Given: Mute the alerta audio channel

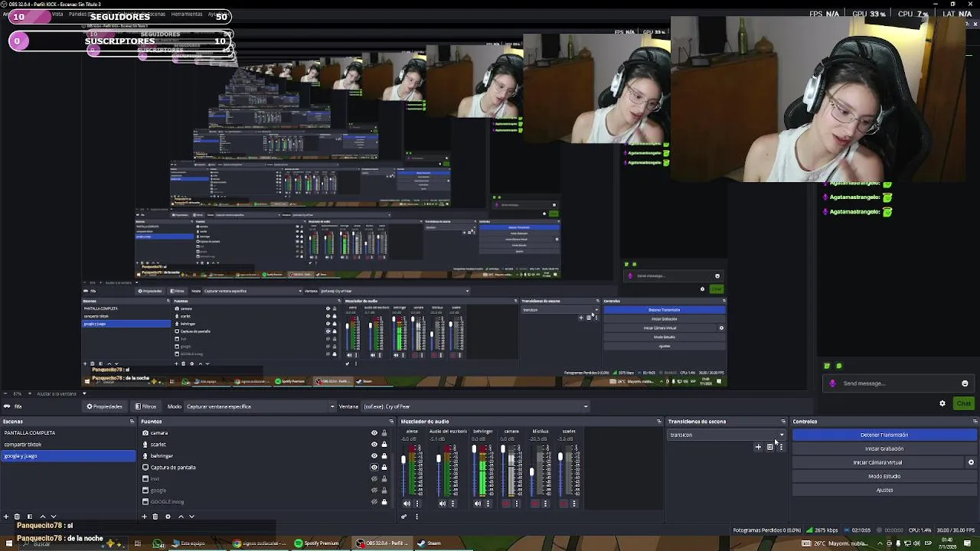Looking at the screenshot, I should click(407, 504).
